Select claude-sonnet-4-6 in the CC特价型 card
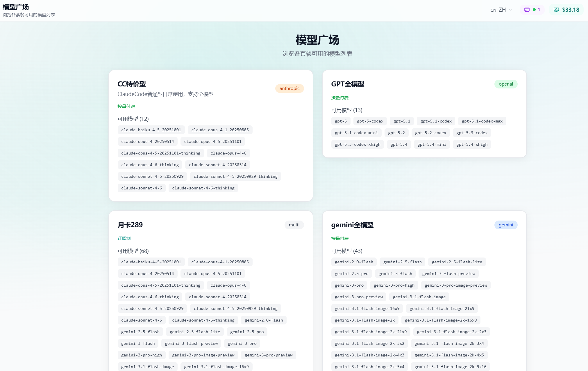This screenshot has height=371, width=588. click(x=141, y=188)
